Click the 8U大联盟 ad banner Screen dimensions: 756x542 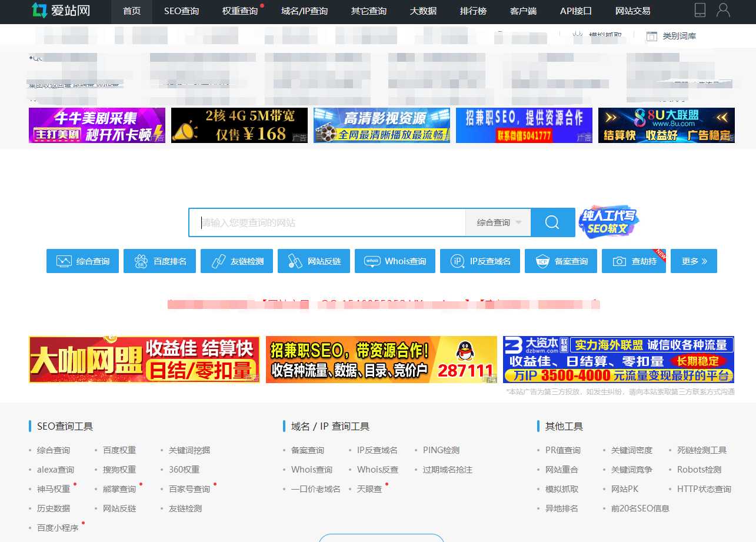tap(667, 125)
